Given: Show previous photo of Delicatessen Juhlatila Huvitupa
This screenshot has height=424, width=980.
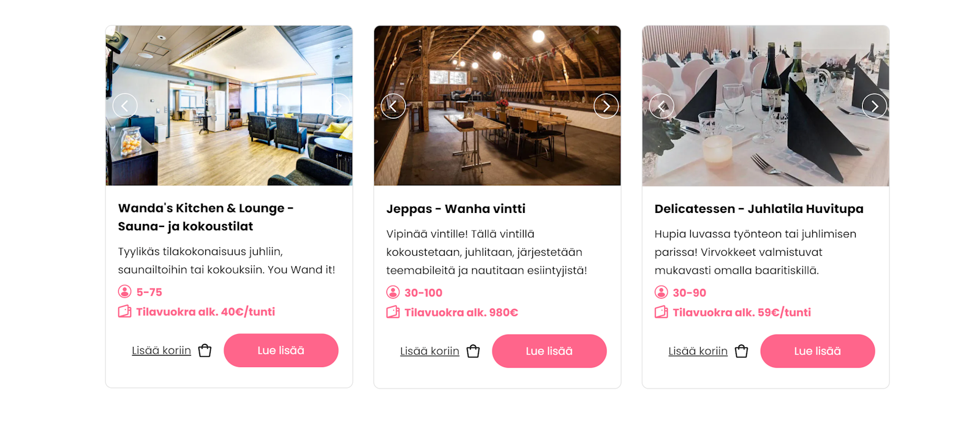Looking at the screenshot, I should [x=661, y=106].
